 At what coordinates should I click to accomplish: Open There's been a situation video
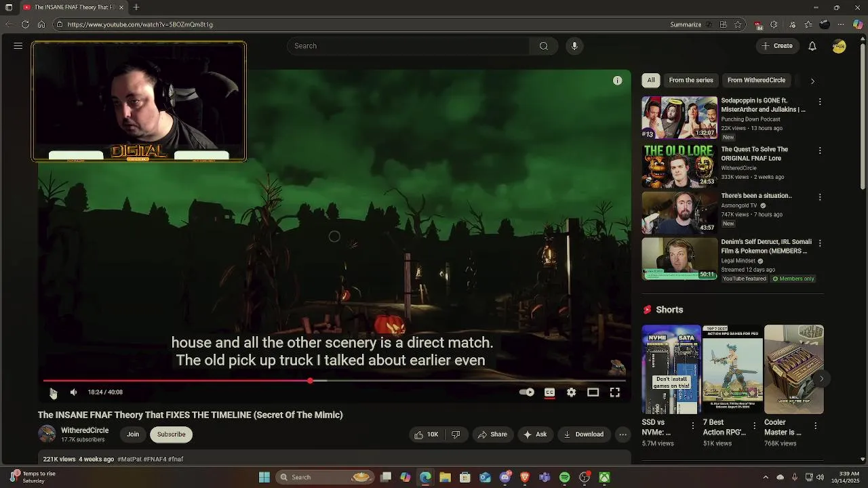(x=679, y=211)
